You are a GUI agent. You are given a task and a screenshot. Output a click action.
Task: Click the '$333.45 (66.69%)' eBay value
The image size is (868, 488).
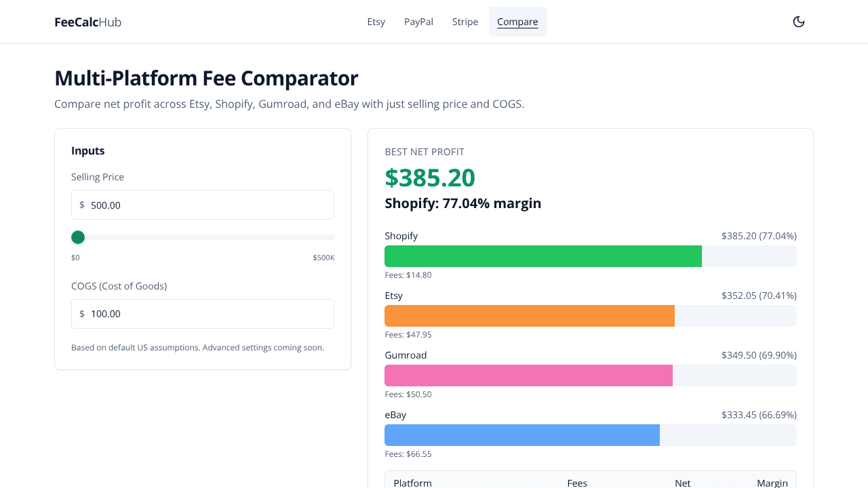759,415
